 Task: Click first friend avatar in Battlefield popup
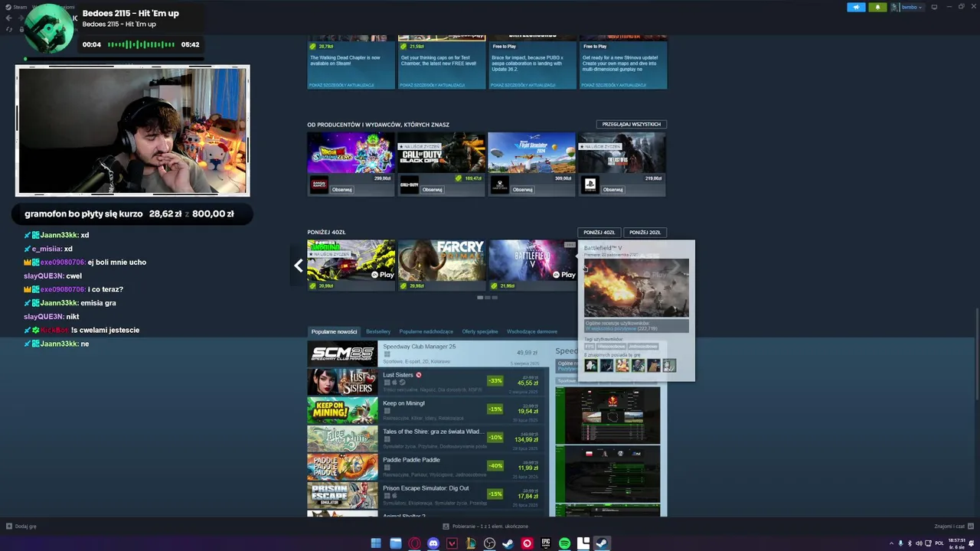590,366
